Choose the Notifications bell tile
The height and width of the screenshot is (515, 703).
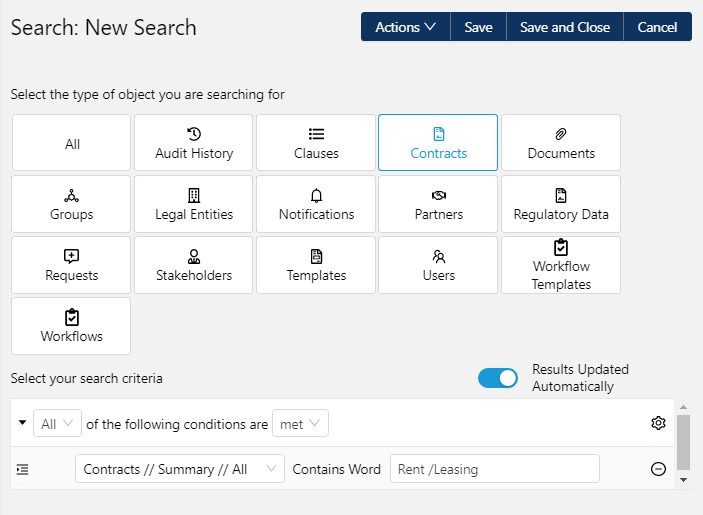[316, 204]
